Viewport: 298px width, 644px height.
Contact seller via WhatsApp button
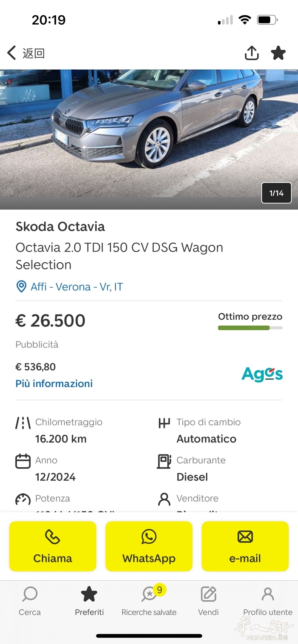tap(149, 546)
